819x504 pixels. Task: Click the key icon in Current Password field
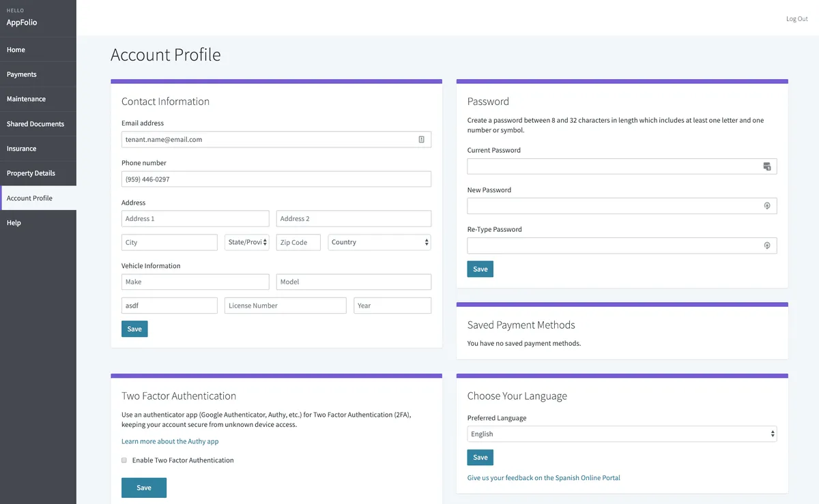(766, 166)
